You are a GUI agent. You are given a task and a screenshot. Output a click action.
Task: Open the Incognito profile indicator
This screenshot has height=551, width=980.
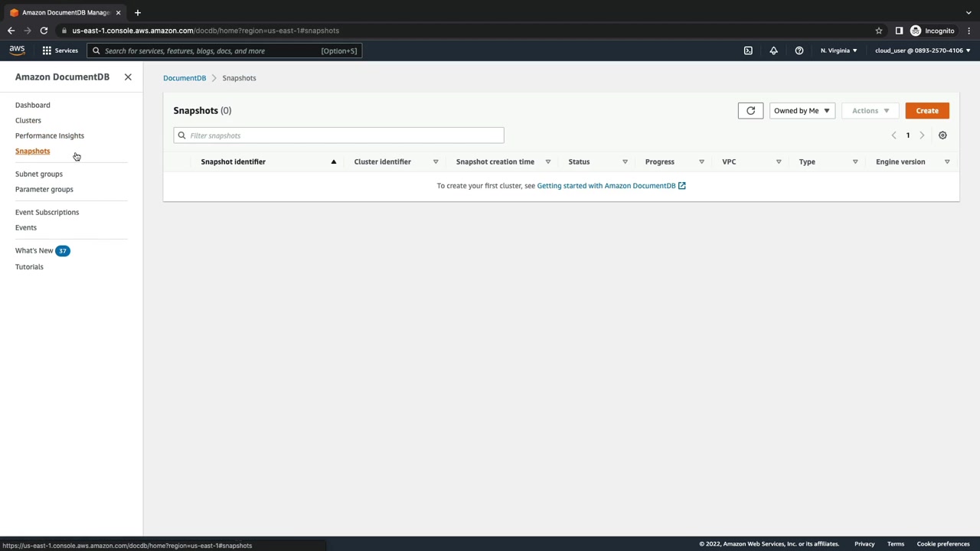click(x=932, y=31)
